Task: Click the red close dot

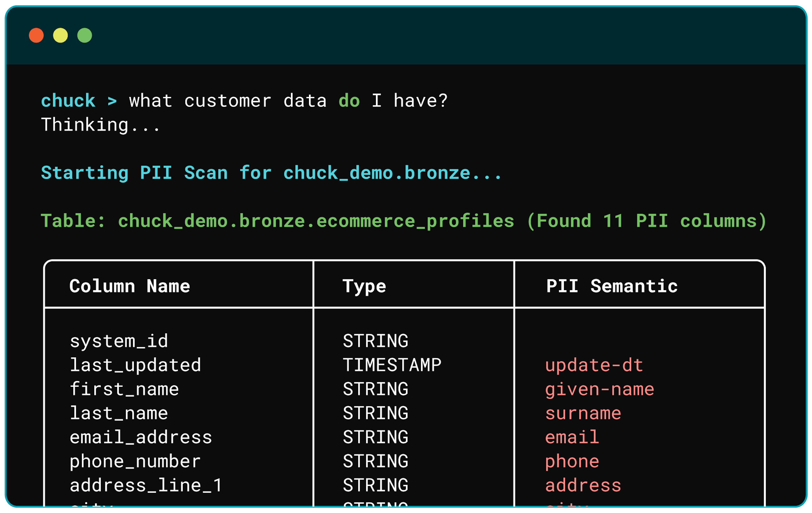Action: (36, 36)
